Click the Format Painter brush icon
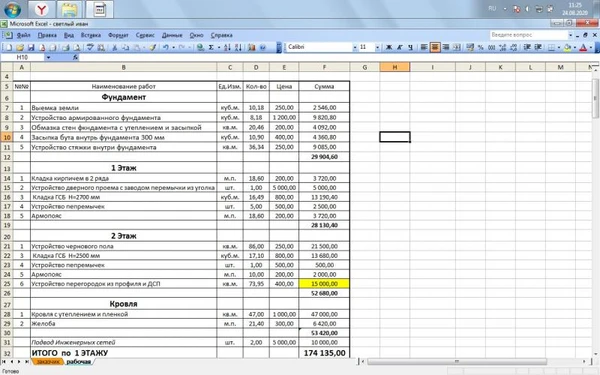The image size is (600, 375). [153, 47]
